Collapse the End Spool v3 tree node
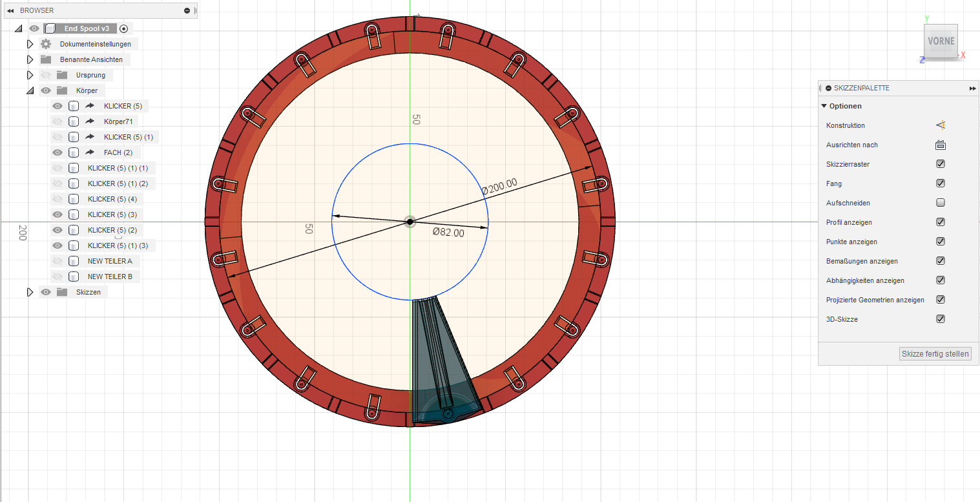 [x=18, y=28]
